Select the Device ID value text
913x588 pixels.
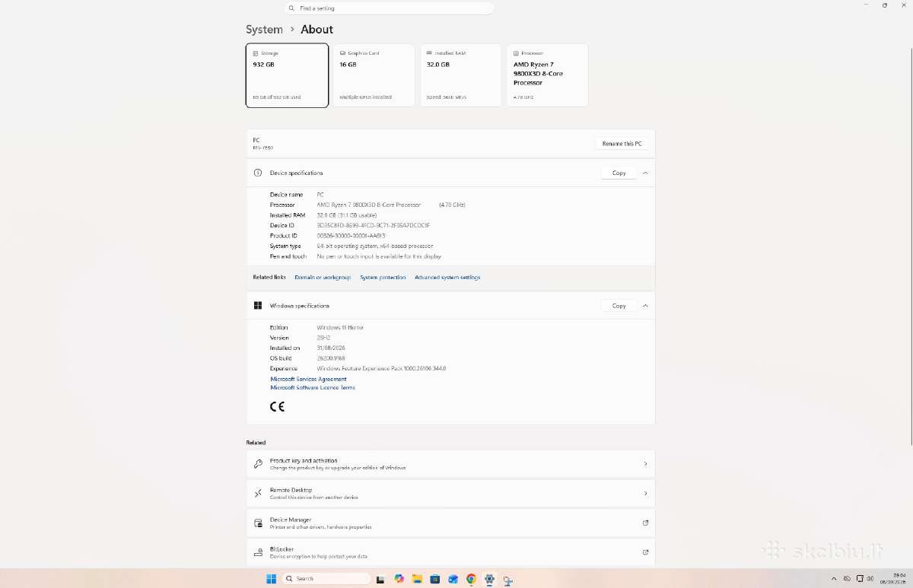373,225
